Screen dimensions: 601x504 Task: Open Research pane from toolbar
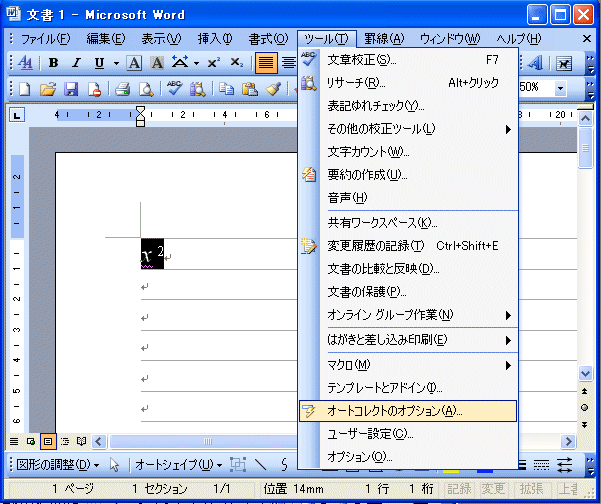[197, 89]
